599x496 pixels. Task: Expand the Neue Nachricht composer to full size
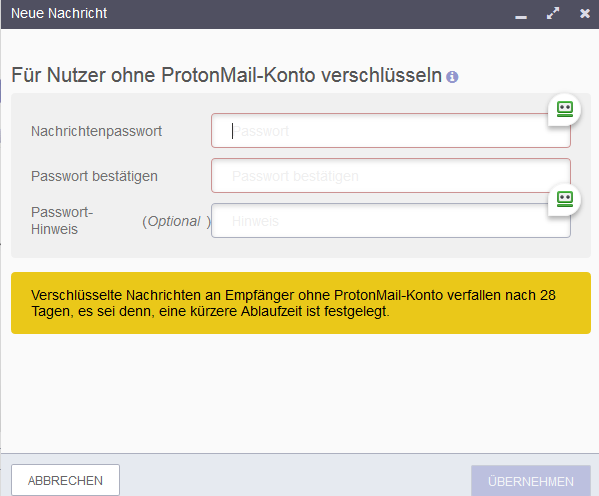[x=553, y=13]
